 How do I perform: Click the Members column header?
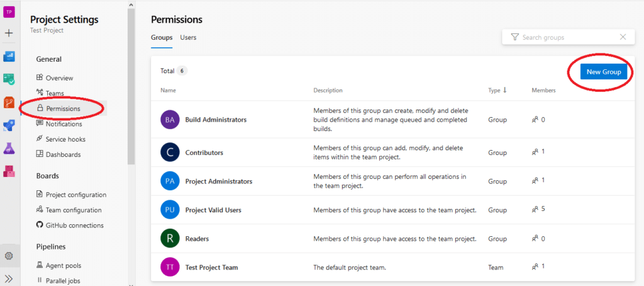(x=543, y=90)
